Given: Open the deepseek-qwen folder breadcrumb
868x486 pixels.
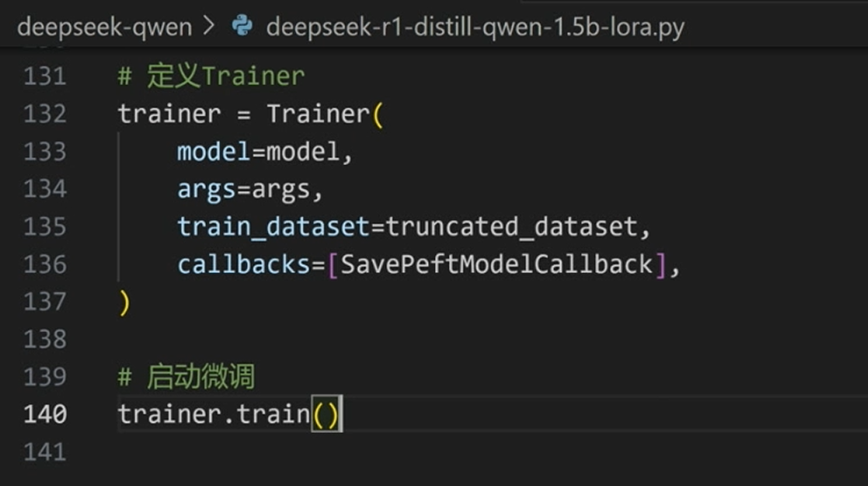Looking at the screenshot, I should [104, 27].
